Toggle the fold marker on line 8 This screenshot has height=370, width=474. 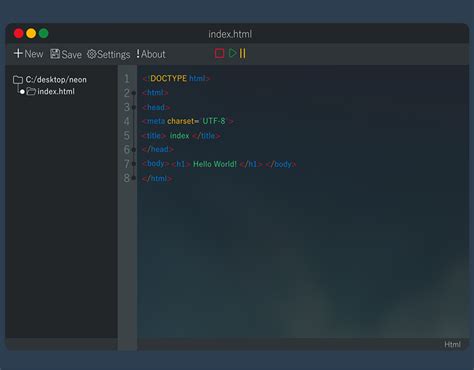coord(134,178)
